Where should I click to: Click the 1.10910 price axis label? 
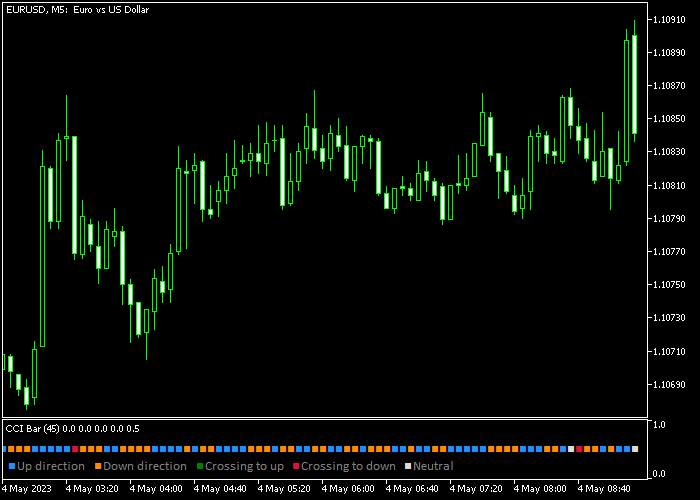point(669,20)
